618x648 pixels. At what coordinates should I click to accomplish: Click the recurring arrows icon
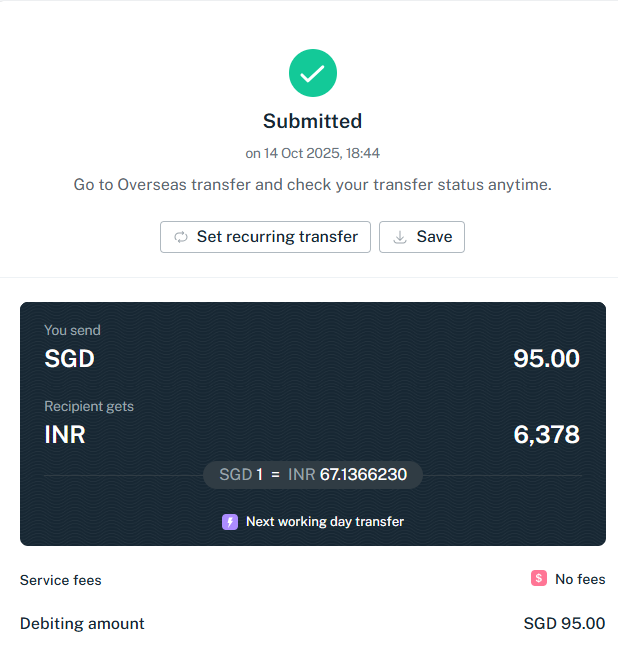181,237
